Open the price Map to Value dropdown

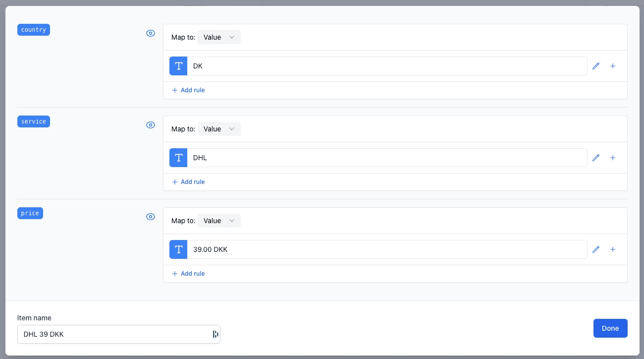click(x=219, y=221)
